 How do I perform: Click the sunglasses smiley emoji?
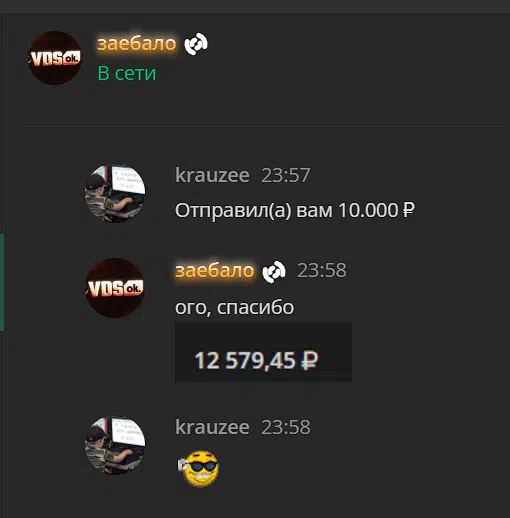[198, 469]
